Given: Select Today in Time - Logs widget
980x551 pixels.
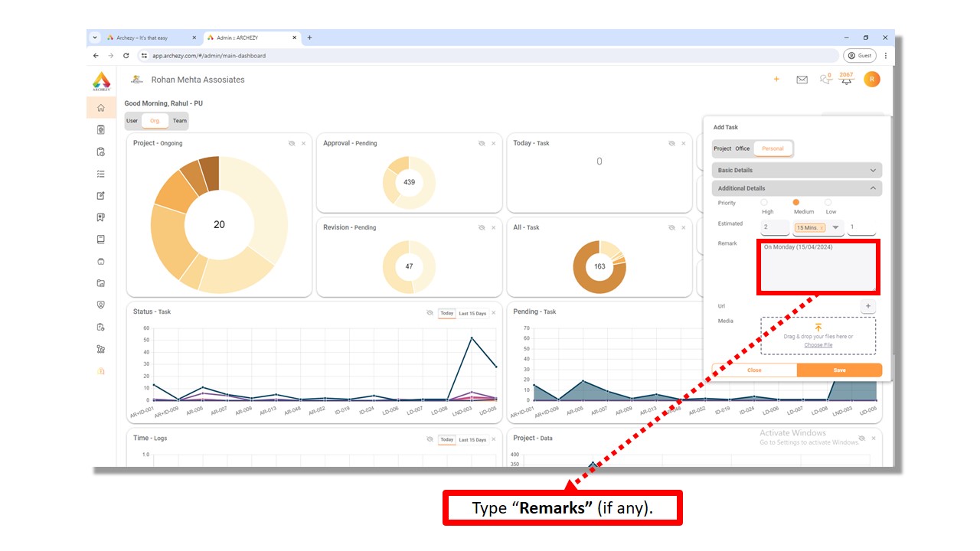Looking at the screenshot, I should coord(446,439).
